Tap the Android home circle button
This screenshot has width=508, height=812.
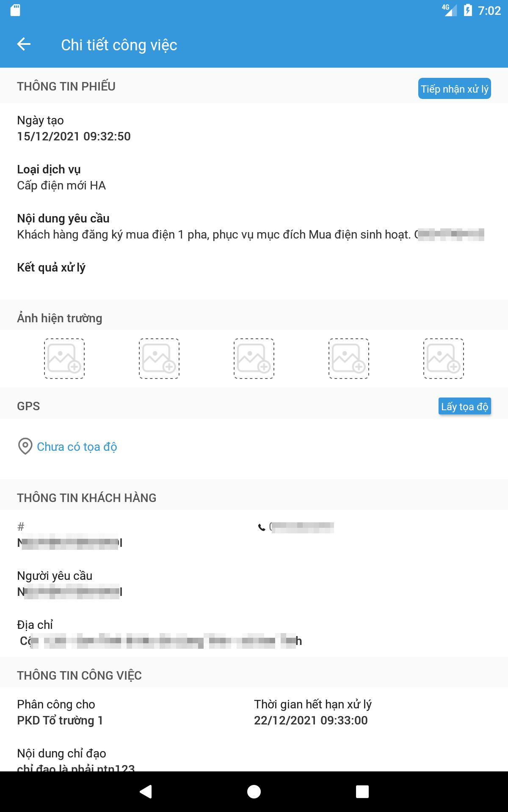[254, 792]
